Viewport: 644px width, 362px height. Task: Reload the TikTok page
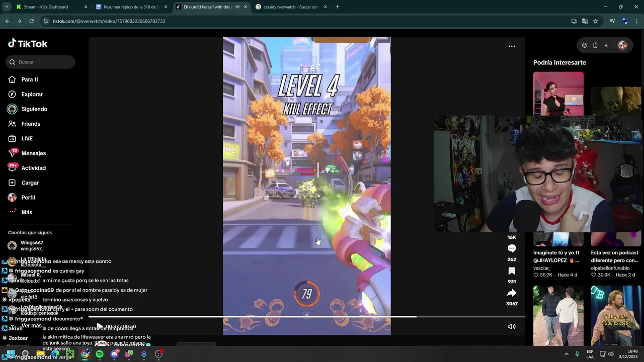(x=31, y=21)
